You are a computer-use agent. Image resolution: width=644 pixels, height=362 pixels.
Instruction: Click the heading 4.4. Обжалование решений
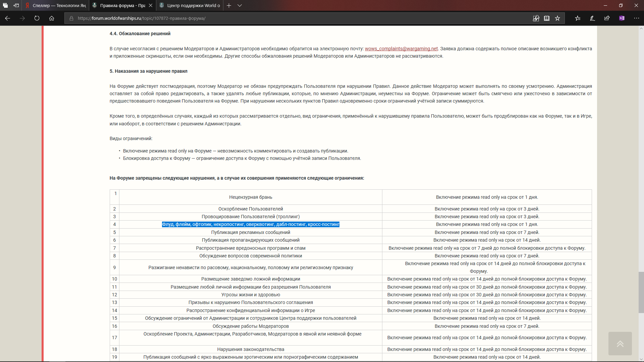140,34
